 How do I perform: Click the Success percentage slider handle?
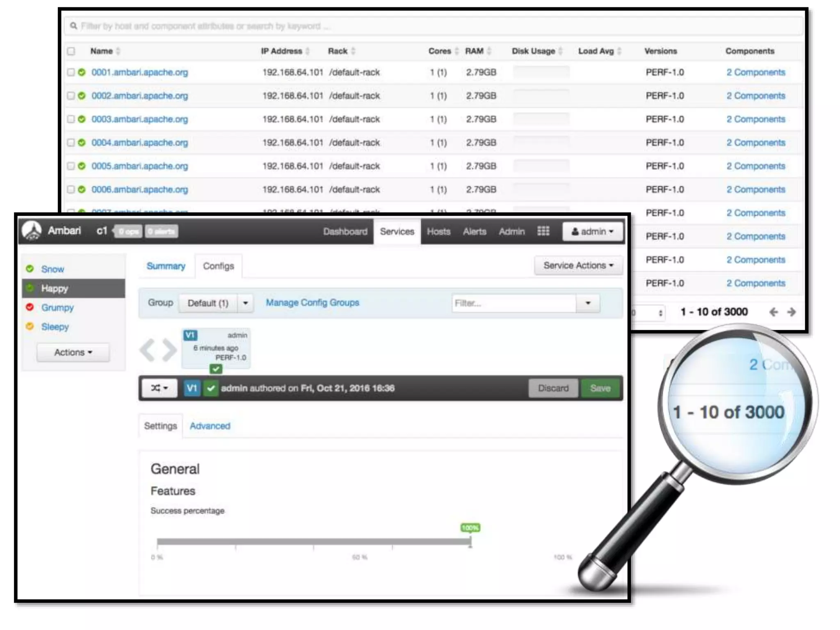point(470,541)
